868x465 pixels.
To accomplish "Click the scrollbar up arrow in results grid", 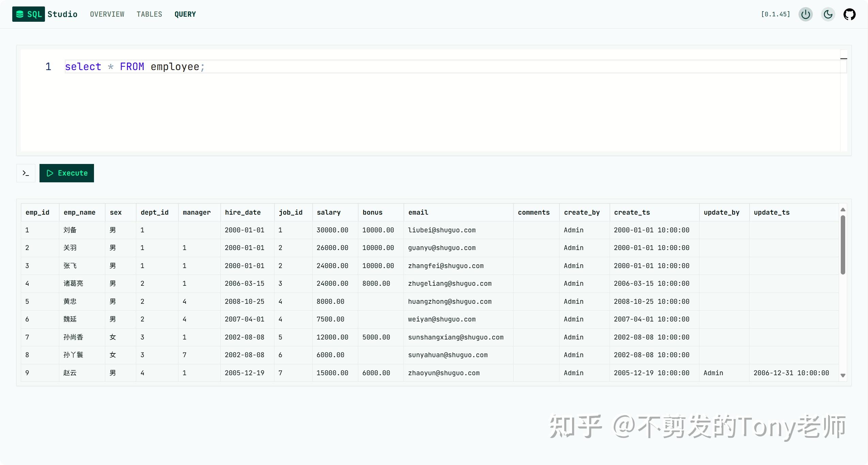I will pos(843,210).
